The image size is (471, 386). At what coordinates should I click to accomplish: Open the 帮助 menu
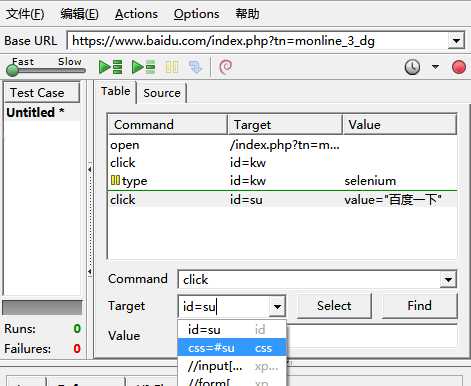click(x=247, y=14)
